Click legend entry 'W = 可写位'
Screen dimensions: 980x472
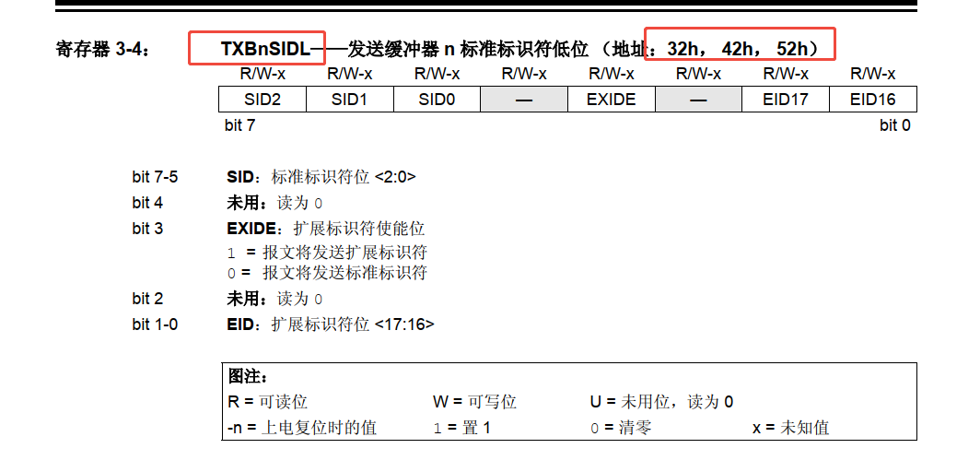tap(474, 401)
